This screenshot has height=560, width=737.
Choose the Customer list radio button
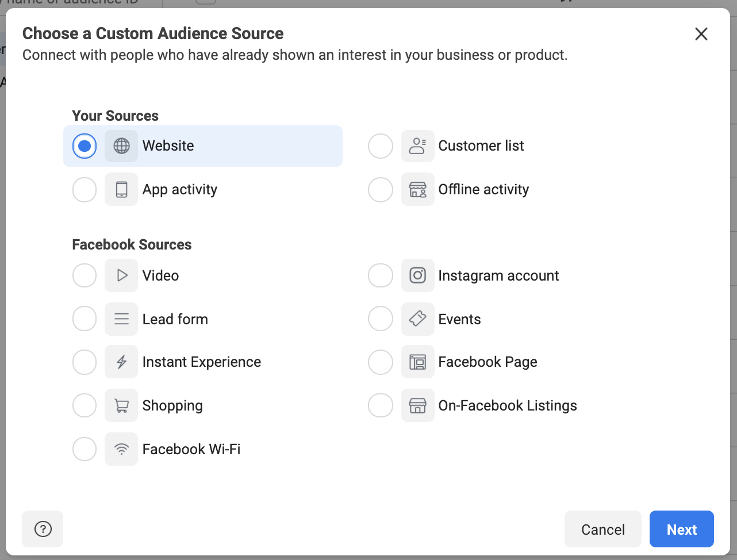[381, 146]
